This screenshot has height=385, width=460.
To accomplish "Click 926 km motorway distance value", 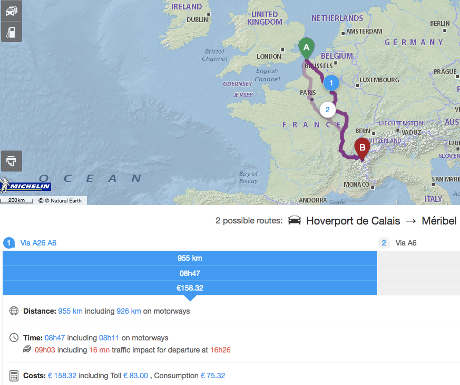I will (129, 311).
